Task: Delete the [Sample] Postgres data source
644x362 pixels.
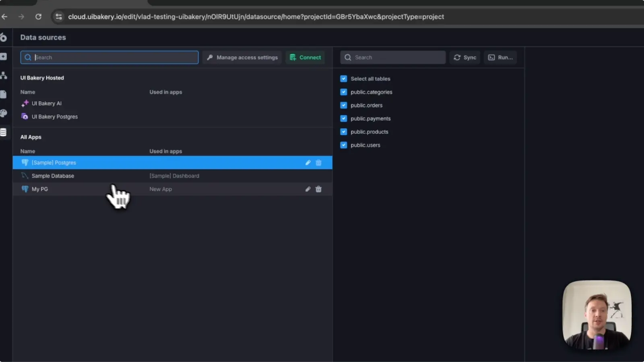Action: tap(318, 162)
